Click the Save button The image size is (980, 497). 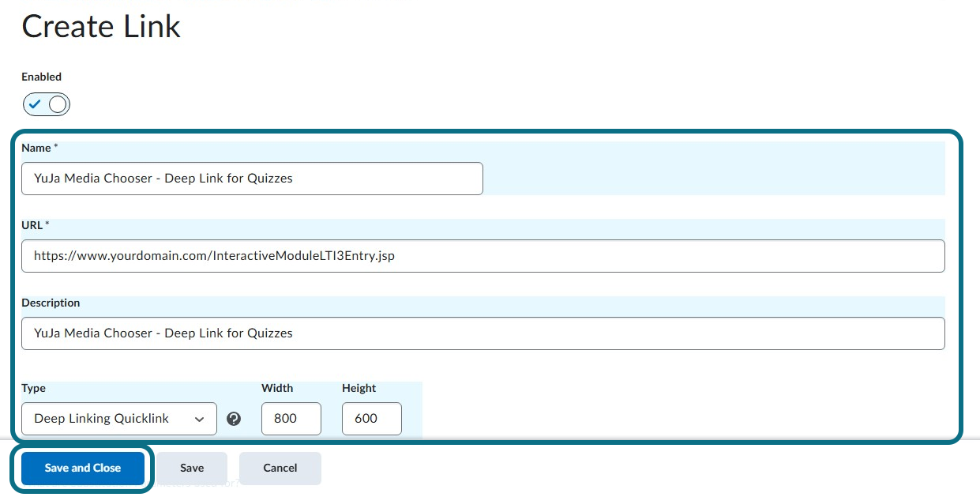pyautogui.click(x=192, y=469)
